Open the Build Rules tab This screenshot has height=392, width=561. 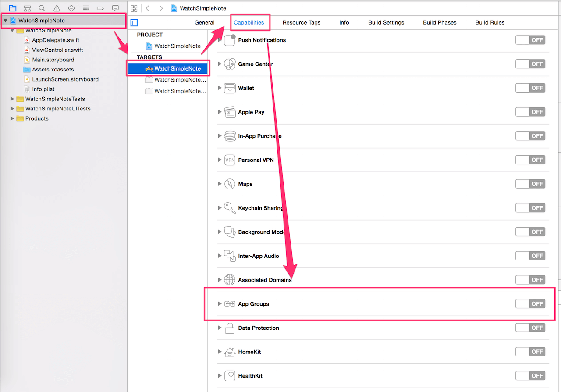490,22
